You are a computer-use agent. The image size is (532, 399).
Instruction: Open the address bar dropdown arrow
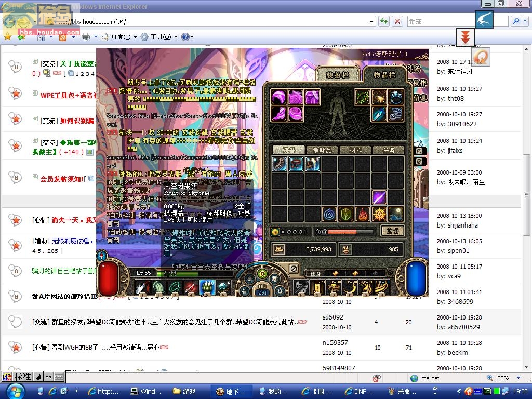pyautogui.click(x=371, y=22)
